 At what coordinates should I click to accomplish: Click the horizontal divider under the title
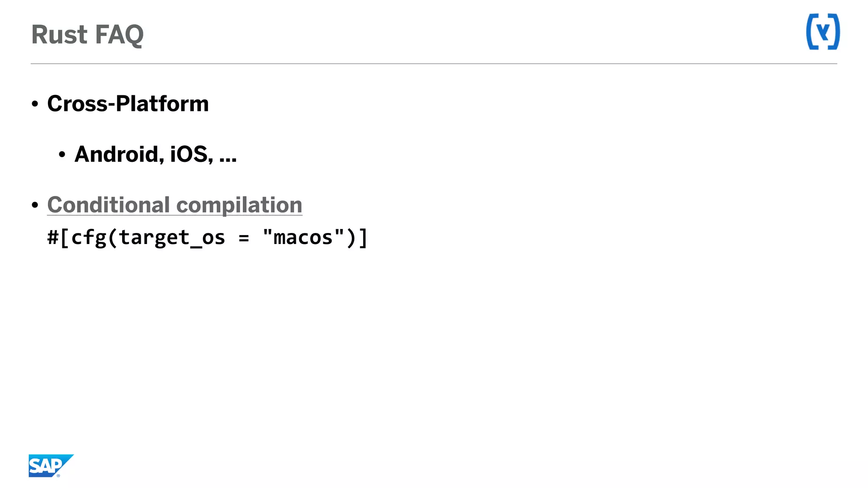pos(434,64)
